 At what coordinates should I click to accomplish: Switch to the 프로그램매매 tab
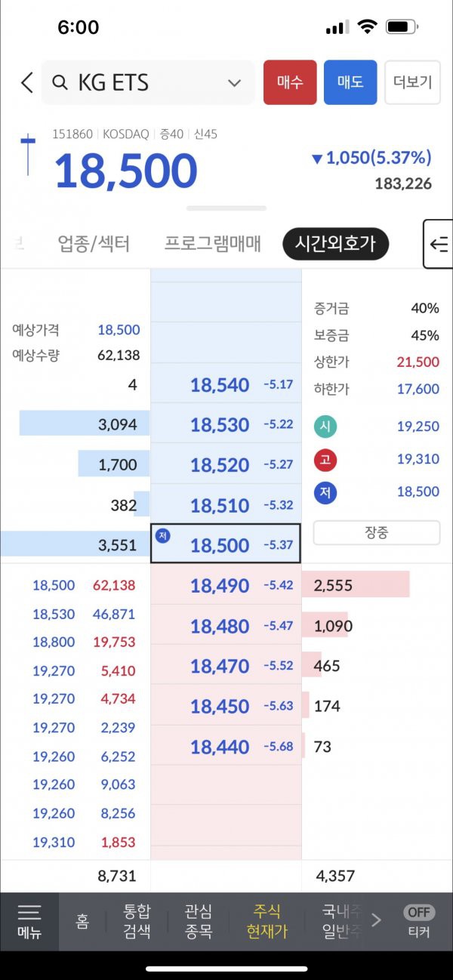click(x=213, y=244)
